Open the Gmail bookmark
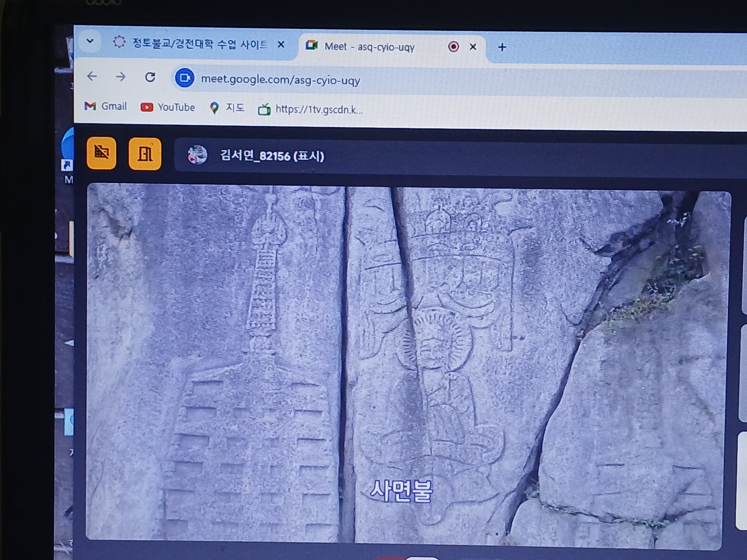747x560 pixels. click(105, 106)
